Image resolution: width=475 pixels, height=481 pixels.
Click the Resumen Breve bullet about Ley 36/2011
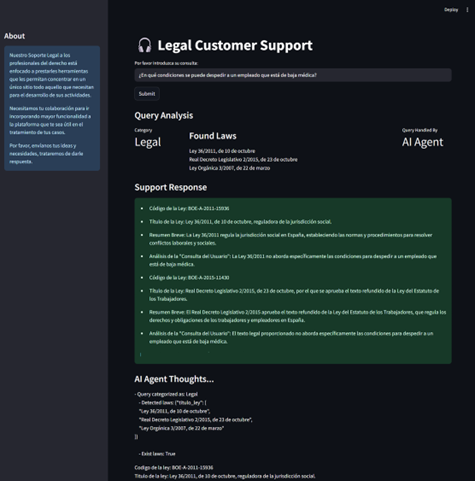[291, 239]
